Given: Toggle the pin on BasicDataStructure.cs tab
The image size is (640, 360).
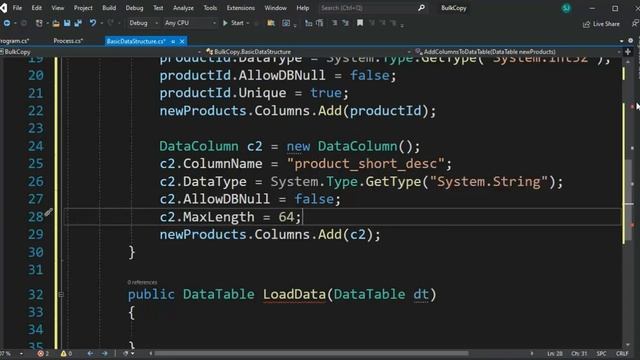Looking at the screenshot, I should tap(173, 41).
